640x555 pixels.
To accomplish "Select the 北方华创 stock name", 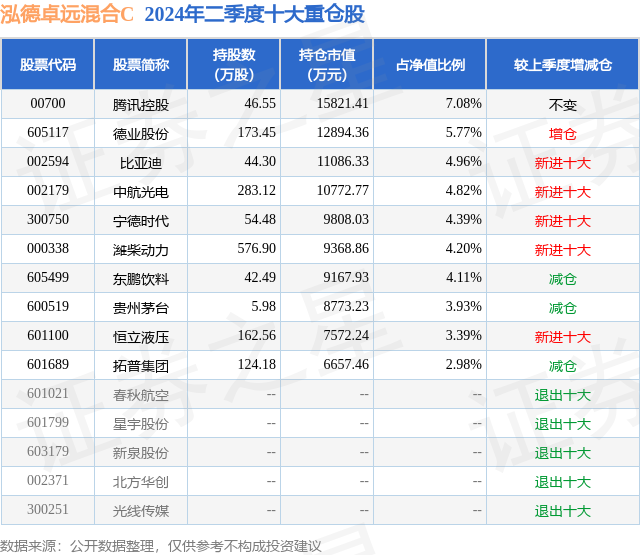I will click(141, 482).
